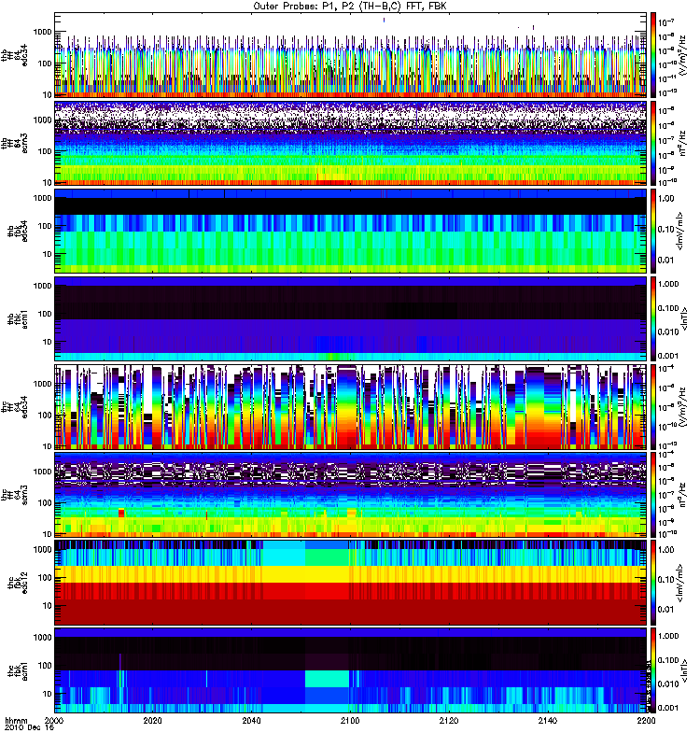The image size is (700, 747).
Task: Click the color bar beside thb fbk edc34 panel
Action: pos(653,231)
